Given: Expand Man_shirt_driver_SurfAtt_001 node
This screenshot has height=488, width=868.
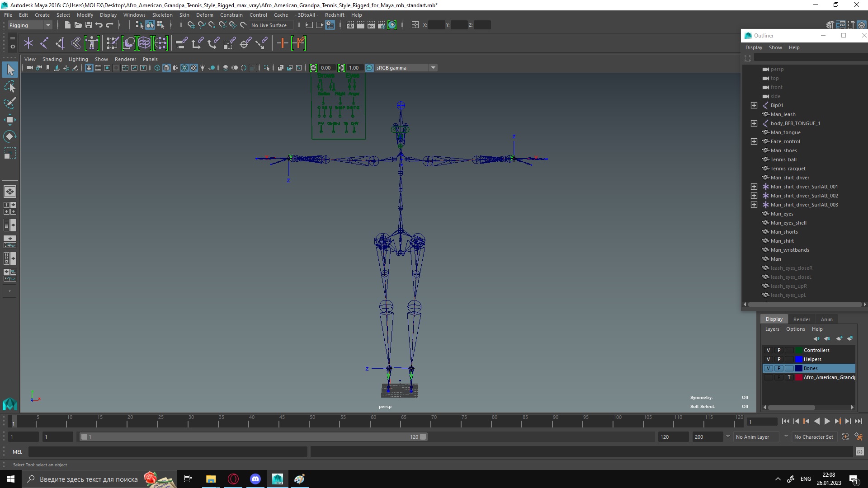Looking at the screenshot, I should pyautogui.click(x=754, y=187).
